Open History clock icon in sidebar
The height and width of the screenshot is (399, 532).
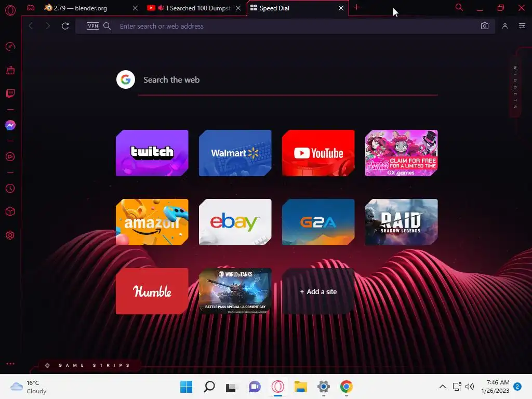(x=10, y=188)
